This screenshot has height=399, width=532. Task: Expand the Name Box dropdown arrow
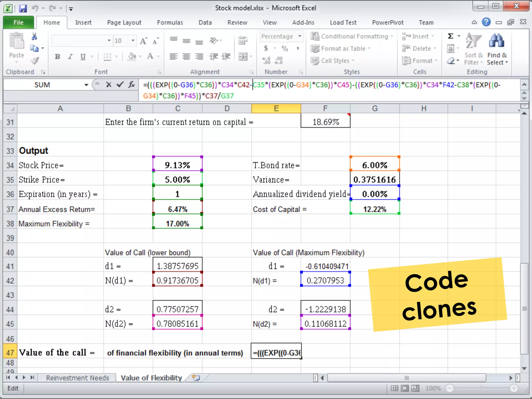86,85
